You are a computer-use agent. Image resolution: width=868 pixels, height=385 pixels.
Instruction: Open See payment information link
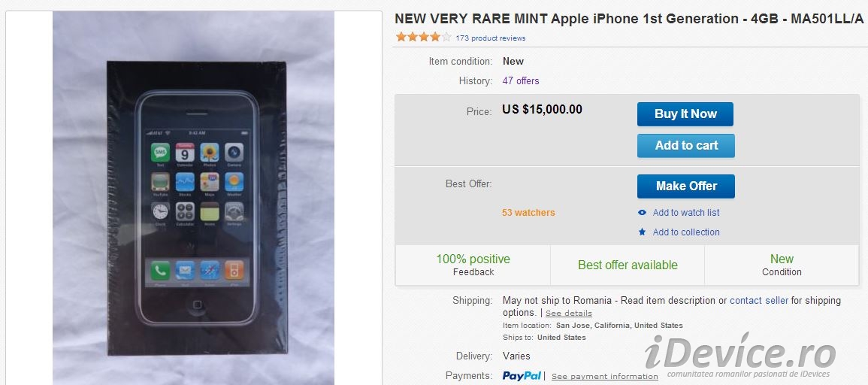(605, 377)
